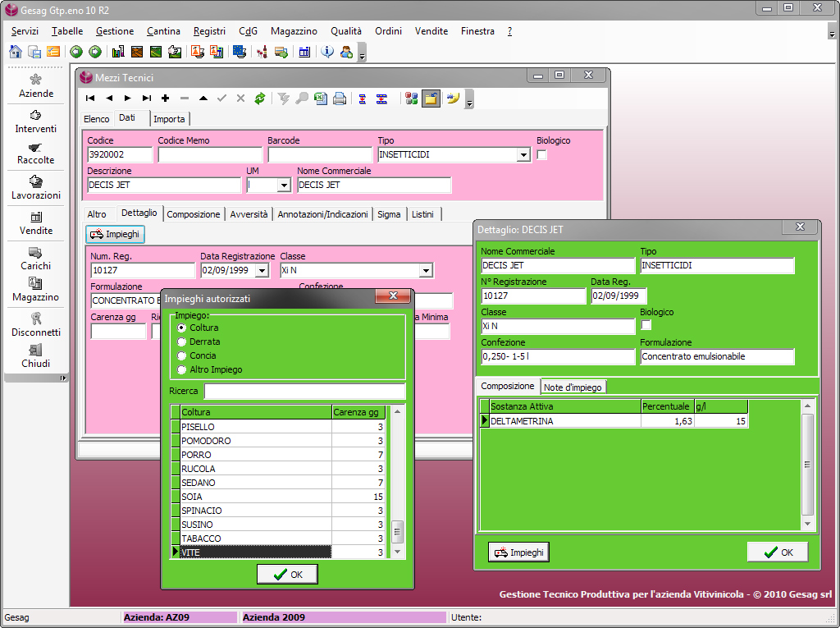
Task: Go to last record in Mezzi Tecnici
Action: 146,99
